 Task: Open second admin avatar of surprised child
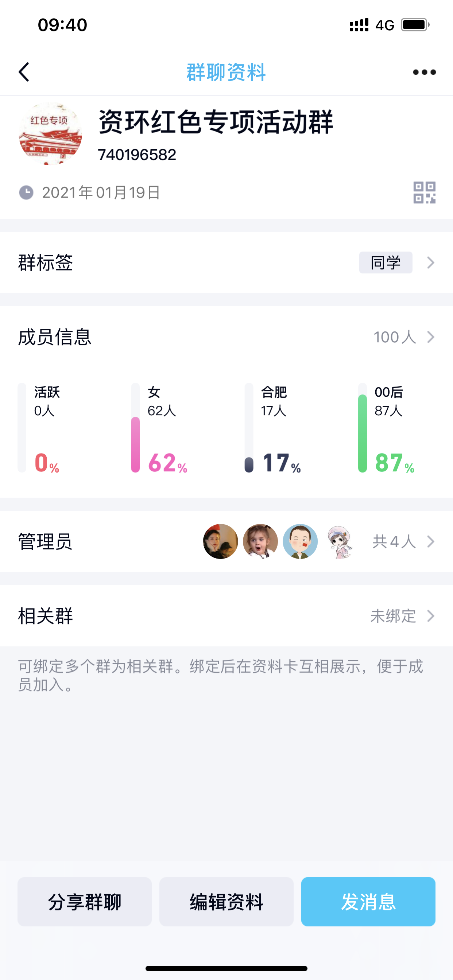click(260, 541)
